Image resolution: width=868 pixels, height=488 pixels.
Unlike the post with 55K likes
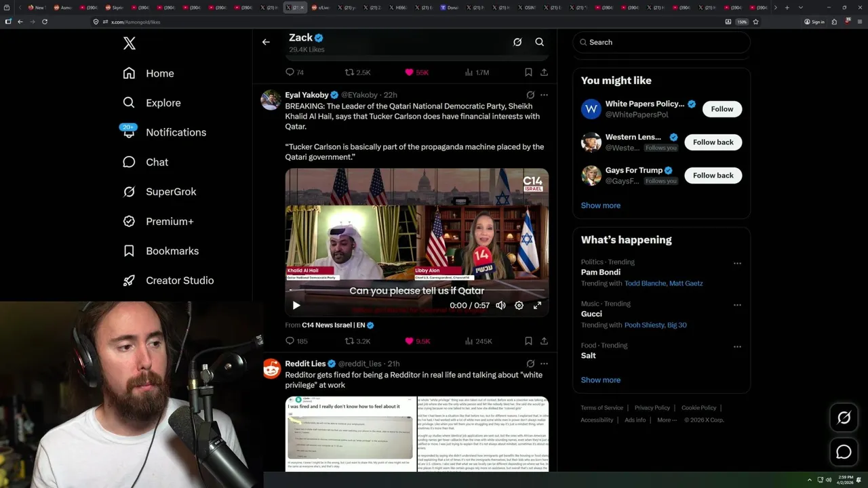409,72
